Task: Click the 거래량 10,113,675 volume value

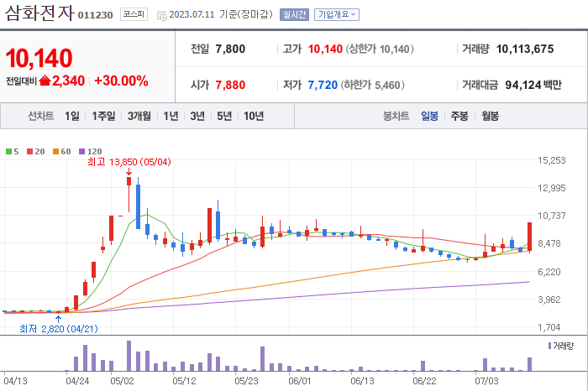Action: (x=525, y=49)
